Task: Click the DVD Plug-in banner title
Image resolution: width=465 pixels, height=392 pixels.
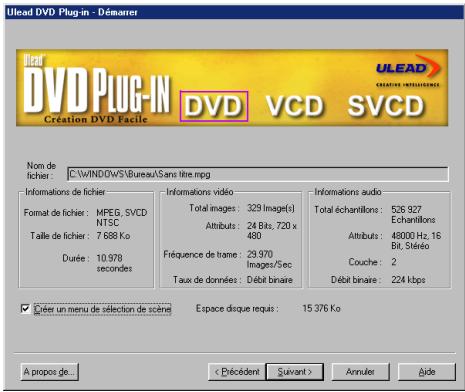Action: pyautogui.click(x=97, y=90)
